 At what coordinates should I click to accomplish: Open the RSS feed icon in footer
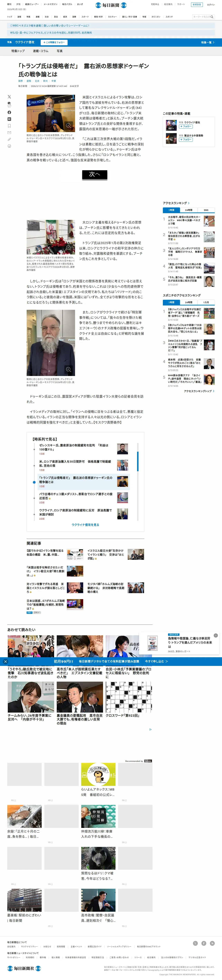(x=212, y=943)
